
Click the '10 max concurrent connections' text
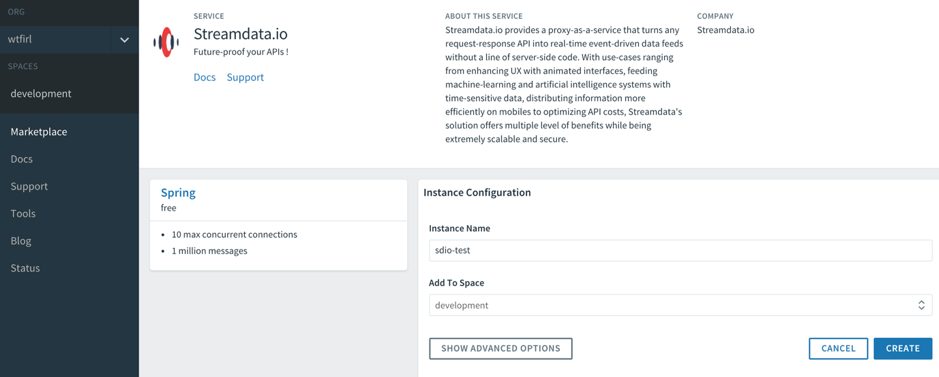point(234,235)
